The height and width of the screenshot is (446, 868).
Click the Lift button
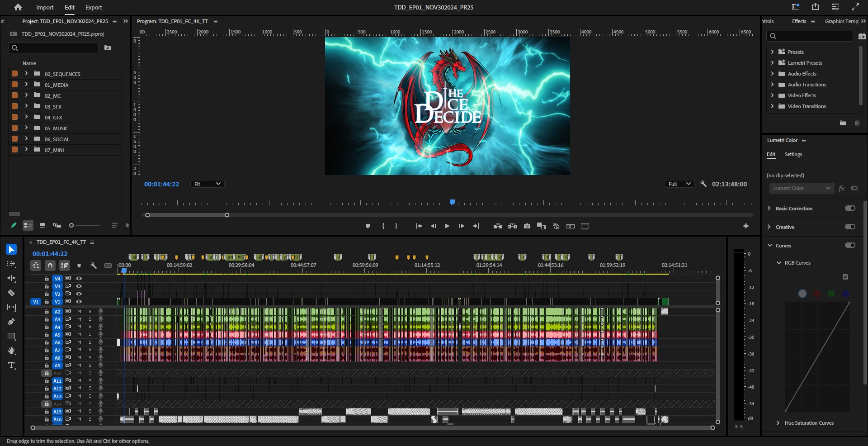pyautogui.click(x=498, y=226)
